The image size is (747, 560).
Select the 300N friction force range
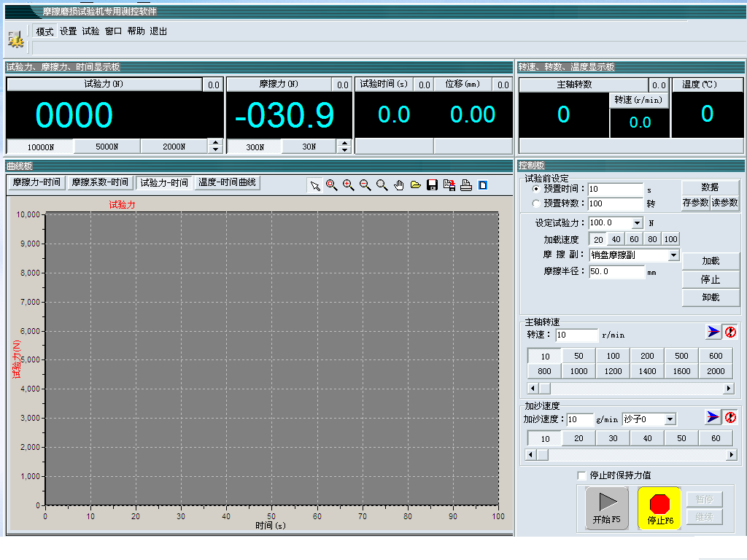[x=255, y=147]
